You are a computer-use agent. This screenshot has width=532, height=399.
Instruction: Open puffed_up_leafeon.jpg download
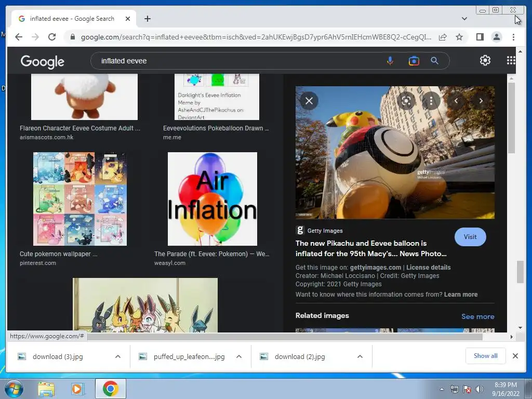coord(189,356)
